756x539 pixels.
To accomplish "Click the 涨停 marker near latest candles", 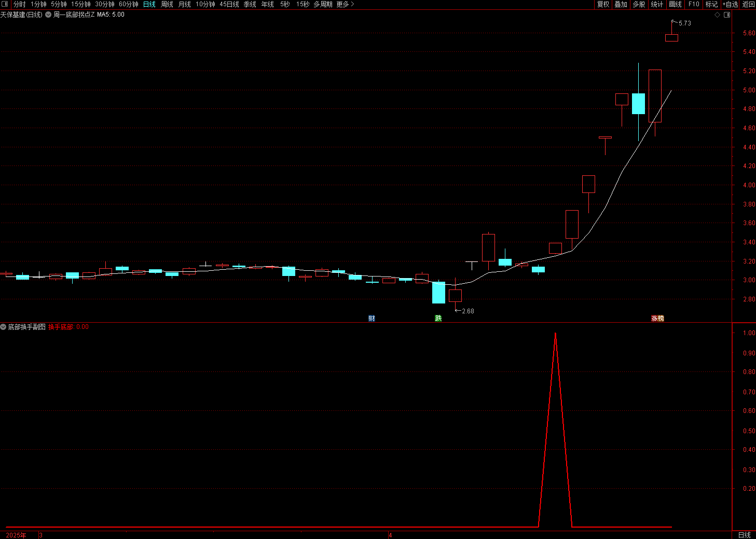I will 657,318.
